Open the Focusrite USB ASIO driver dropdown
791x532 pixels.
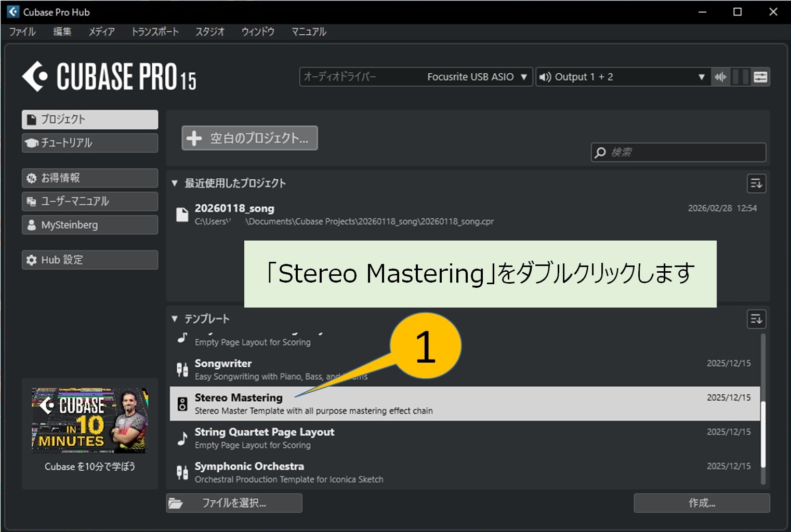point(522,76)
